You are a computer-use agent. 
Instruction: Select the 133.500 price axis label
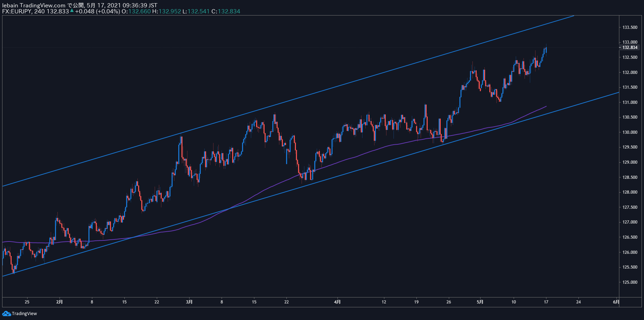click(630, 27)
